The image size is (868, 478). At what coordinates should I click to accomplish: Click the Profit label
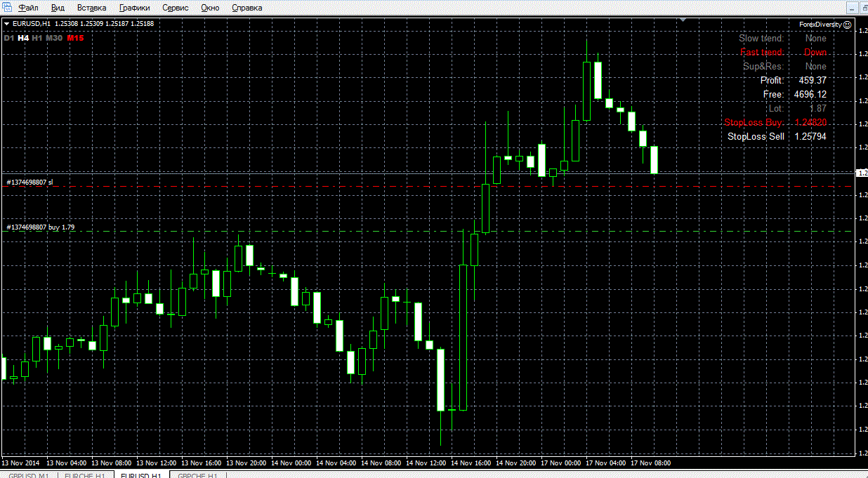point(772,81)
